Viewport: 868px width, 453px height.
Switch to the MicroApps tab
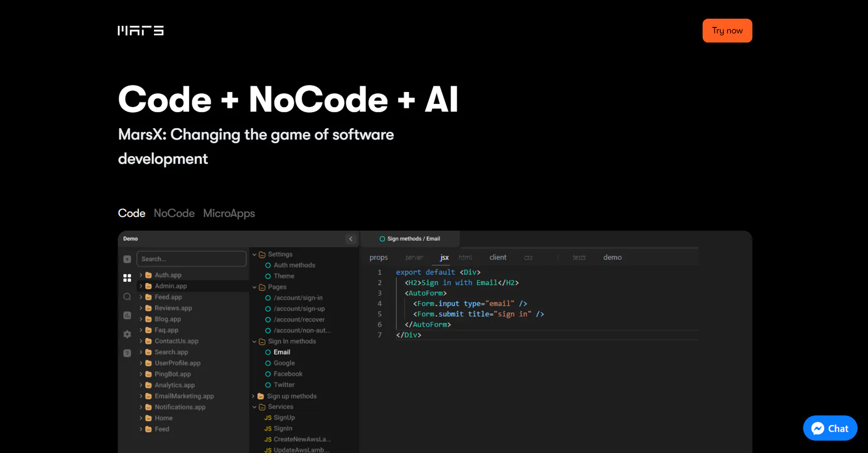point(229,214)
